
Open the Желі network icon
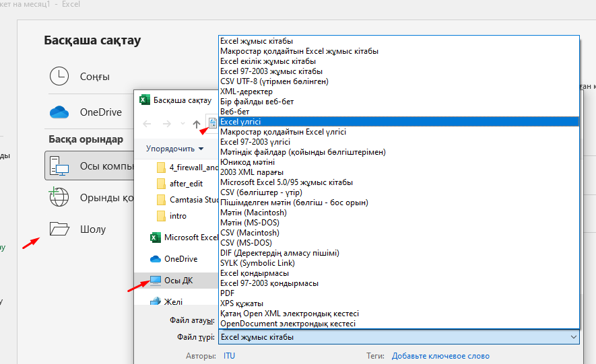[156, 301]
